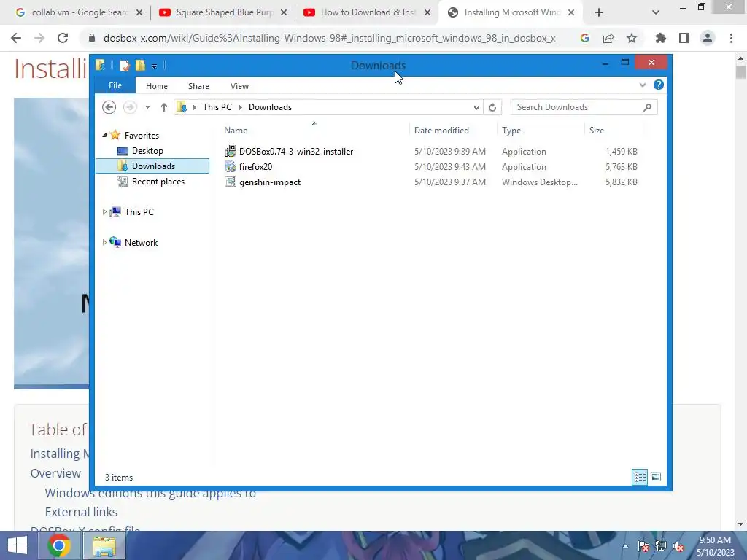Screen dimensions: 747x560
Task: Expand Network in navigation tree
Action: [104, 242]
